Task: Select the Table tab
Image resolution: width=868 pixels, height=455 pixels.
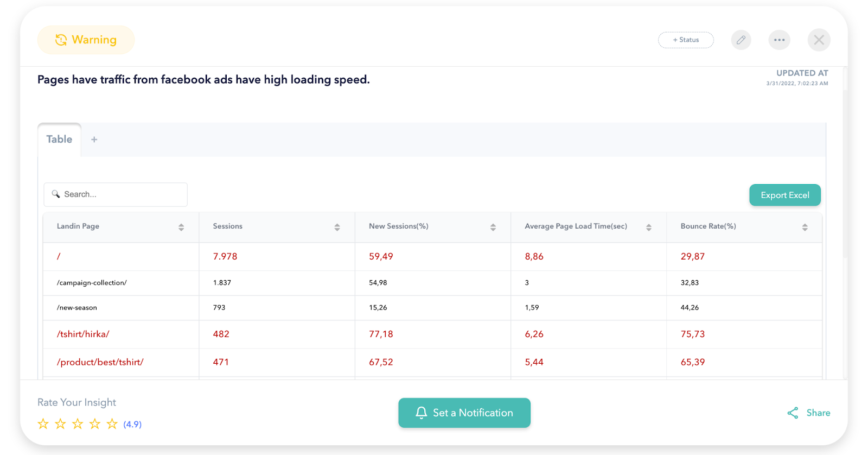Action: [x=59, y=140]
